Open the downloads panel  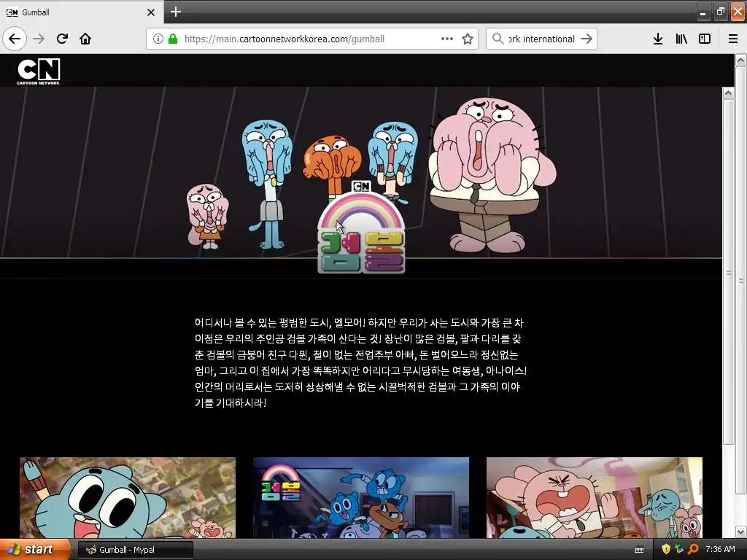658,39
